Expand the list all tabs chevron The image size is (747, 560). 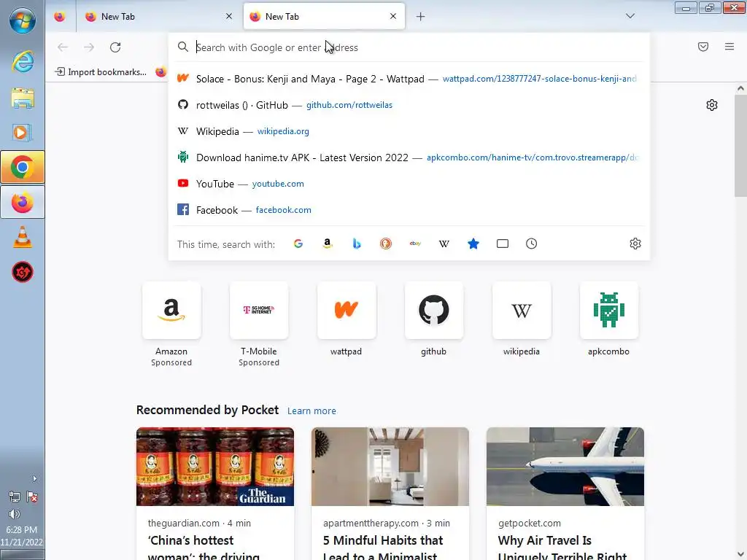coord(630,16)
